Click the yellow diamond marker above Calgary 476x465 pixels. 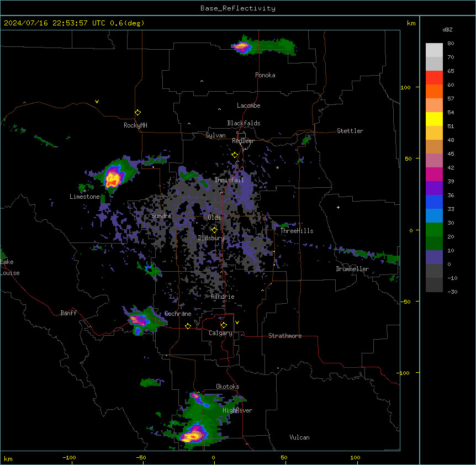tap(224, 325)
